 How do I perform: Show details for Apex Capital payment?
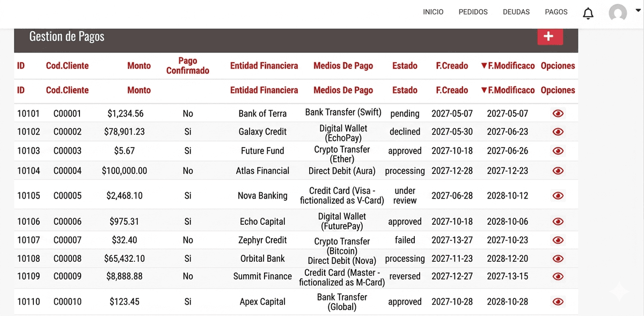point(558,302)
